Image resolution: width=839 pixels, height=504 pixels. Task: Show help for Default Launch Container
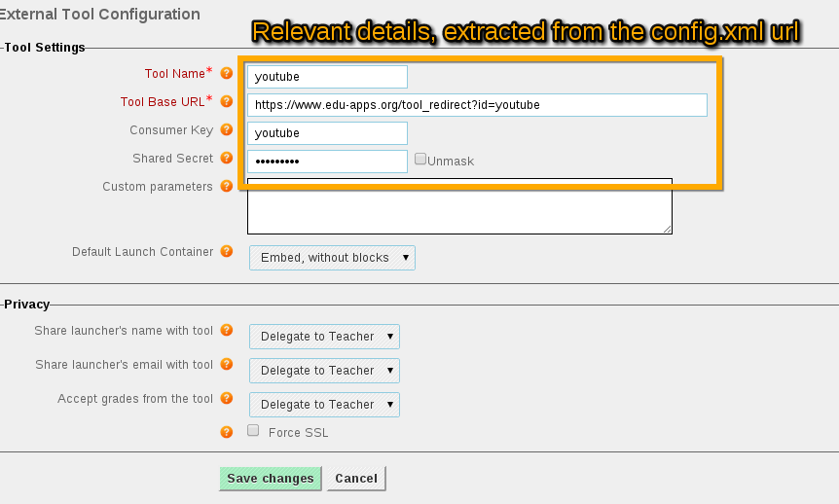[x=227, y=251]
